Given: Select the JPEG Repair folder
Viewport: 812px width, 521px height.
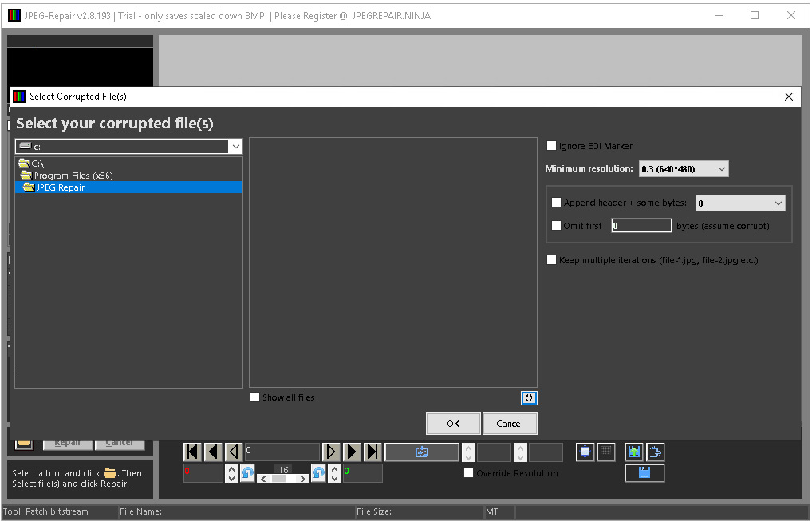Looking at the screenshot, I should [129, 187].
